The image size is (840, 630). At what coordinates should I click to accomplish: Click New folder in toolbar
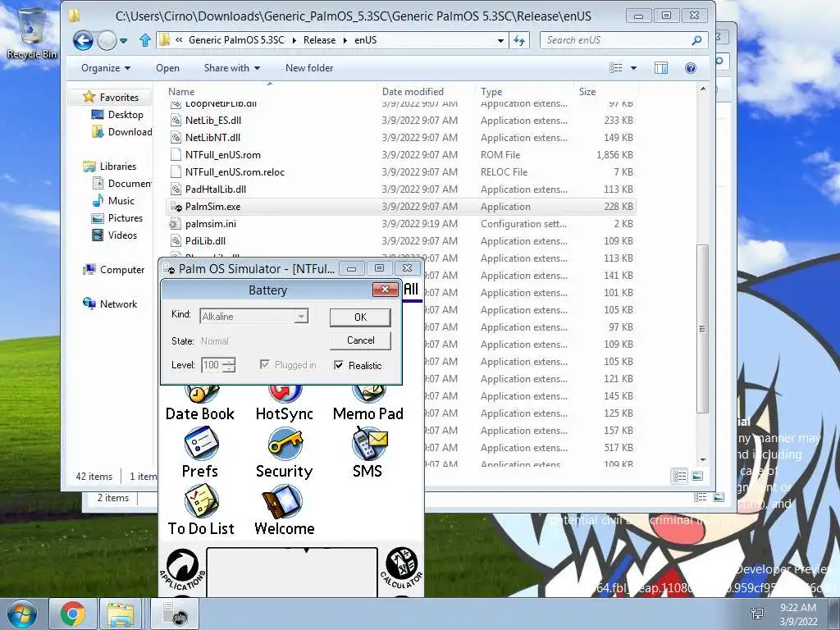(x=309, y=68)
